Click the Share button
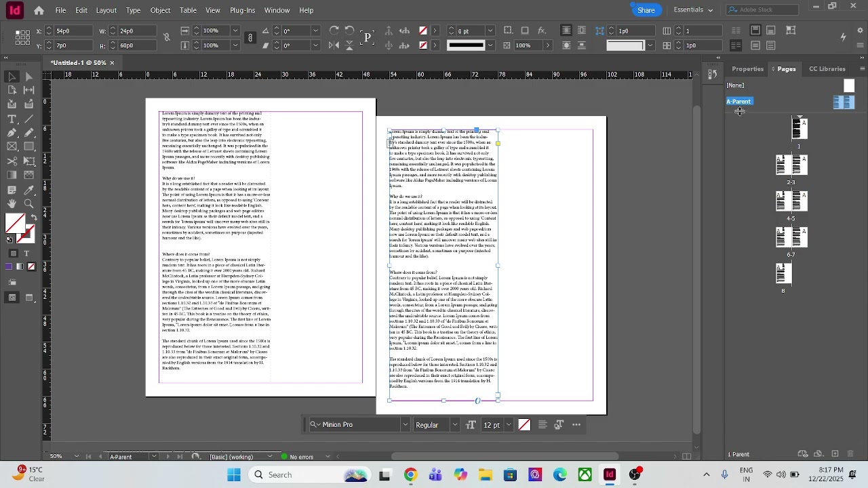868x488 pixels. tap(646, 10)
